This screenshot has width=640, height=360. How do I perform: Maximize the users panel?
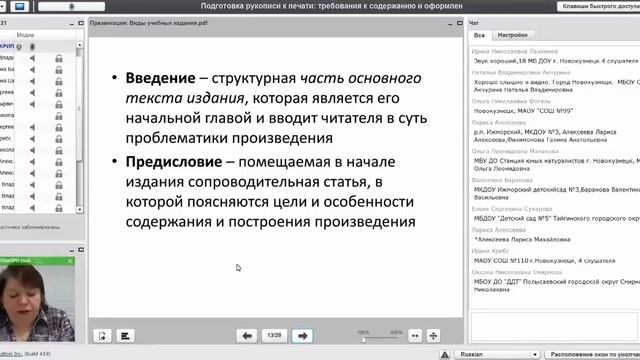81,23
